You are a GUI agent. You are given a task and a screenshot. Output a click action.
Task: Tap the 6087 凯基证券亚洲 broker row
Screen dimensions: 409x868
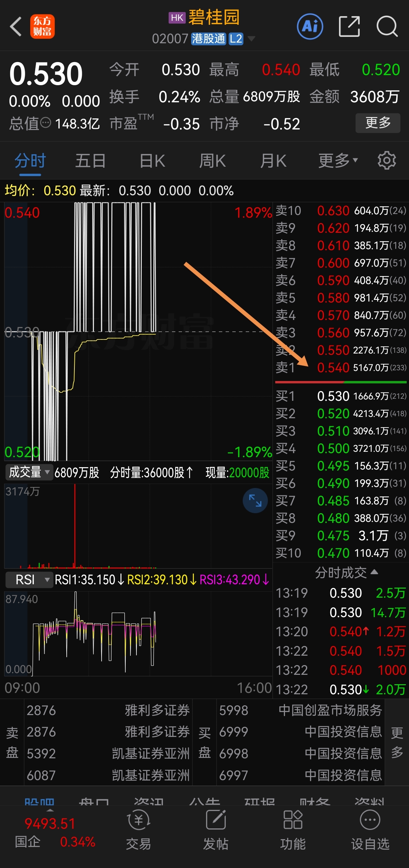tap(108, 775)
